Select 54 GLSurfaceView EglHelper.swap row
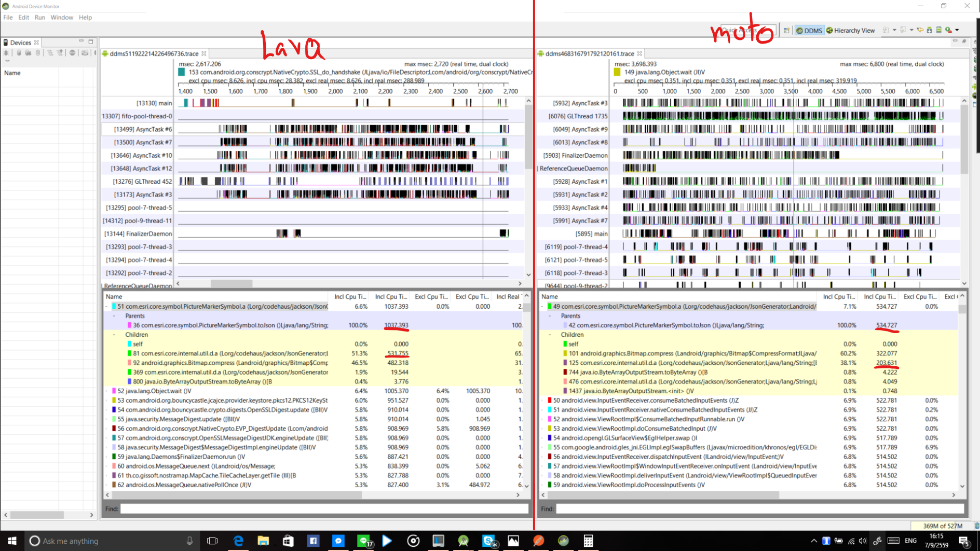This screenshot has height=551, width=980. [748, 438]
